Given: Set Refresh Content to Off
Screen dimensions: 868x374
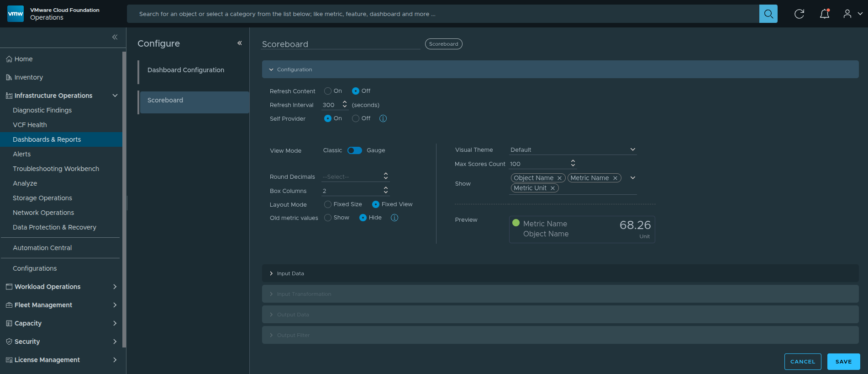Looking at the screenshot, I should 356,91.
